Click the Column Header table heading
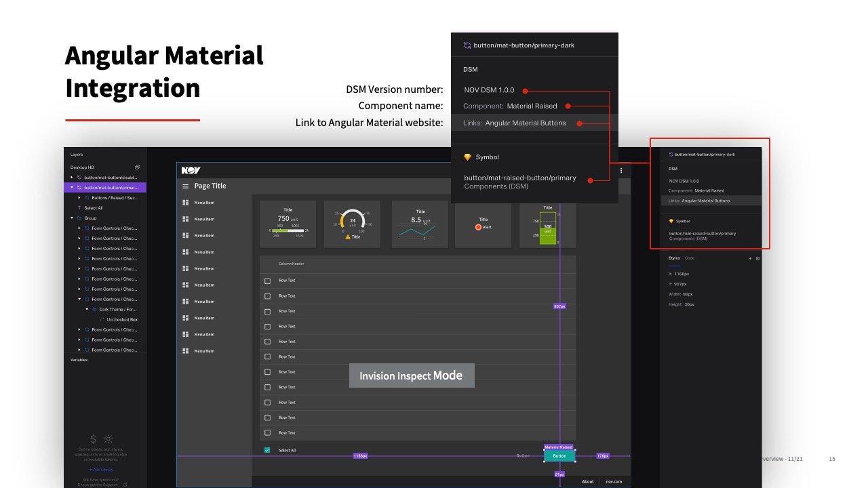 [x=292, y=264]
